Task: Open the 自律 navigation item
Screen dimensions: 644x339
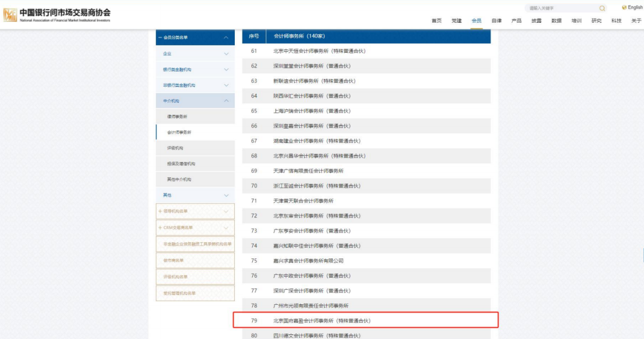Action: pyautogui.click(x=497, y=20)
